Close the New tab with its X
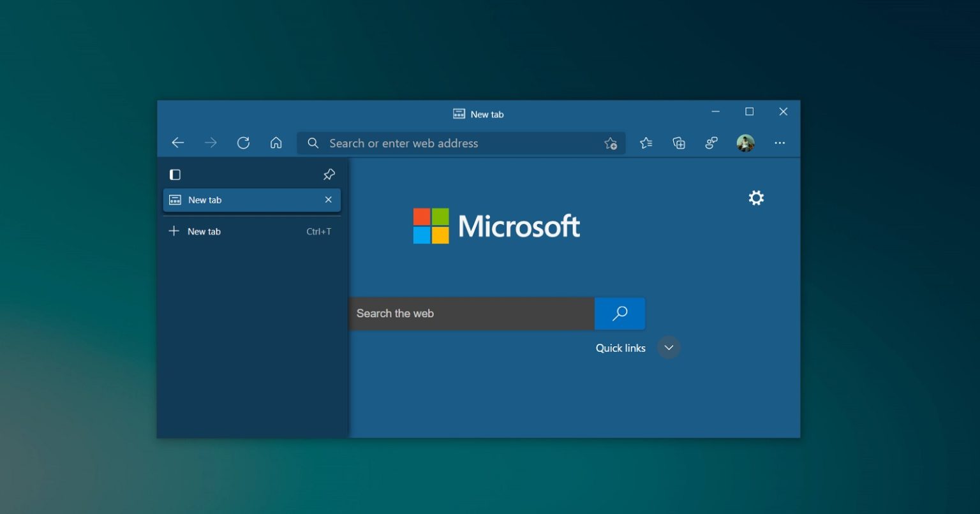The width and height of the screenshot is (980, 514). click(329, 200)
